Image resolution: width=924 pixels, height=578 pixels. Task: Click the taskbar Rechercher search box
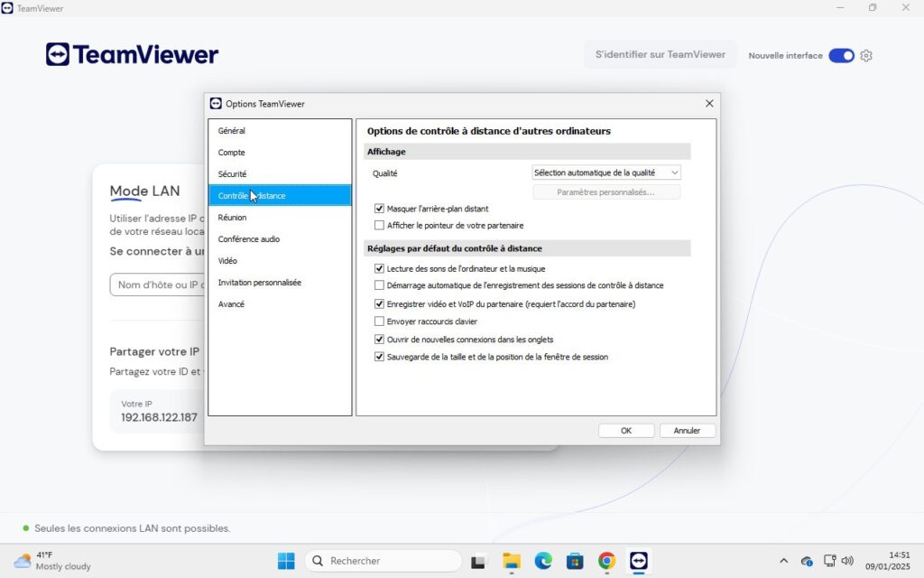[383, 561]
